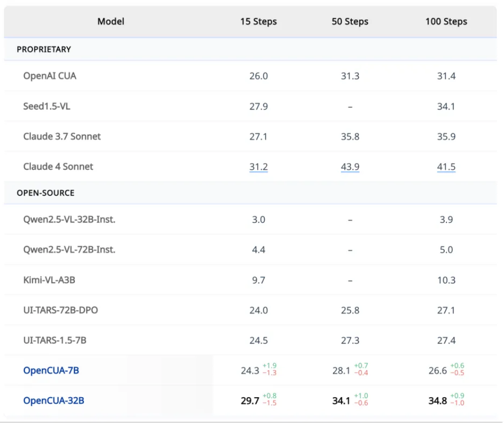Click UI-TARS-1.5-7B's 27.4 score
Viewport: 504px width, 424px height.
(x=446, y=340)
